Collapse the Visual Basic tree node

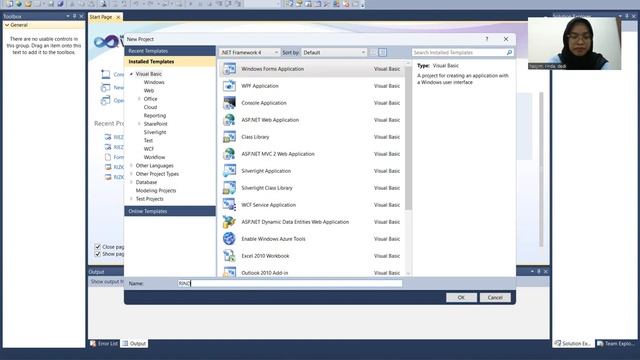131,74
